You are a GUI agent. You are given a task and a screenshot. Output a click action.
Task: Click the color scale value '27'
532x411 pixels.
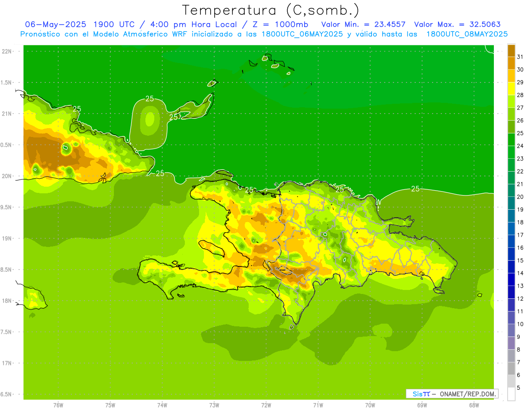coord(520,108)
